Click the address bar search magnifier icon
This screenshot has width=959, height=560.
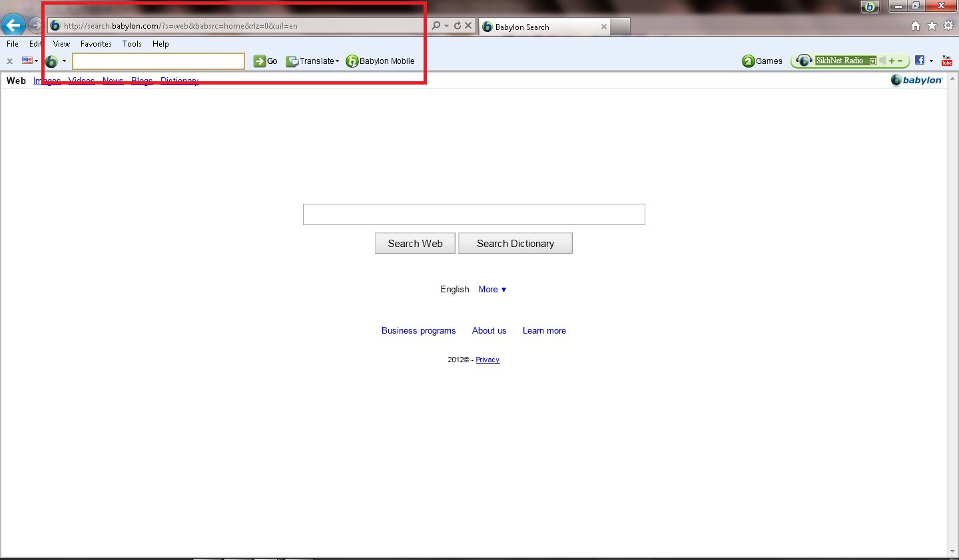(436, 26)
